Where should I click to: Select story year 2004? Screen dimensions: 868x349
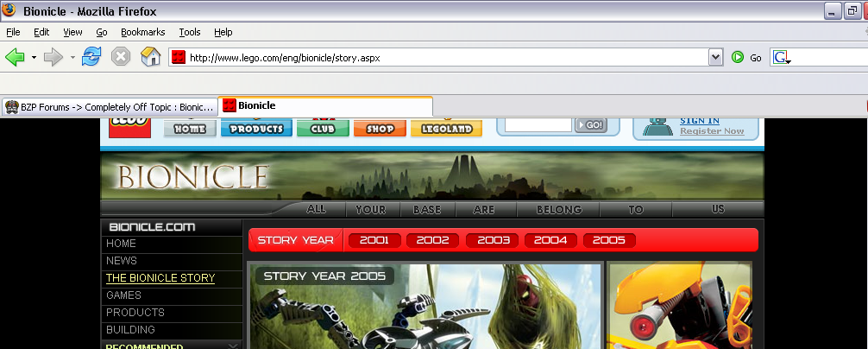[550, 240]
